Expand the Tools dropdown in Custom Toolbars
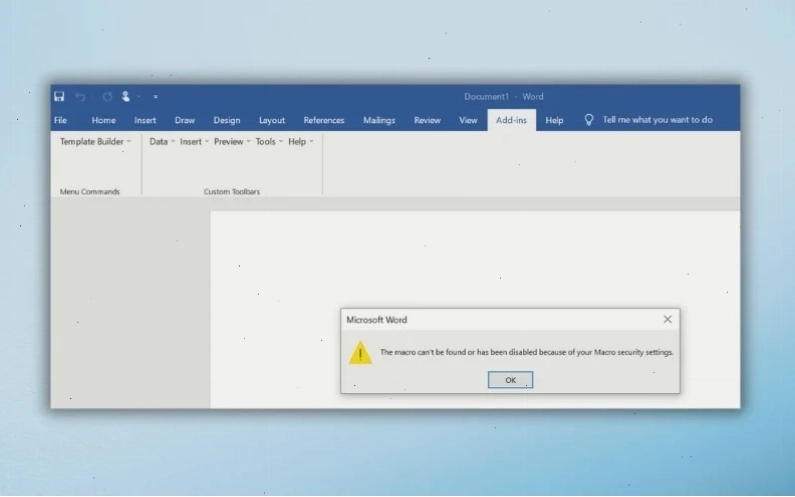Image resolution: width=795 pixels, height=497 pixels. click(269, 141)
